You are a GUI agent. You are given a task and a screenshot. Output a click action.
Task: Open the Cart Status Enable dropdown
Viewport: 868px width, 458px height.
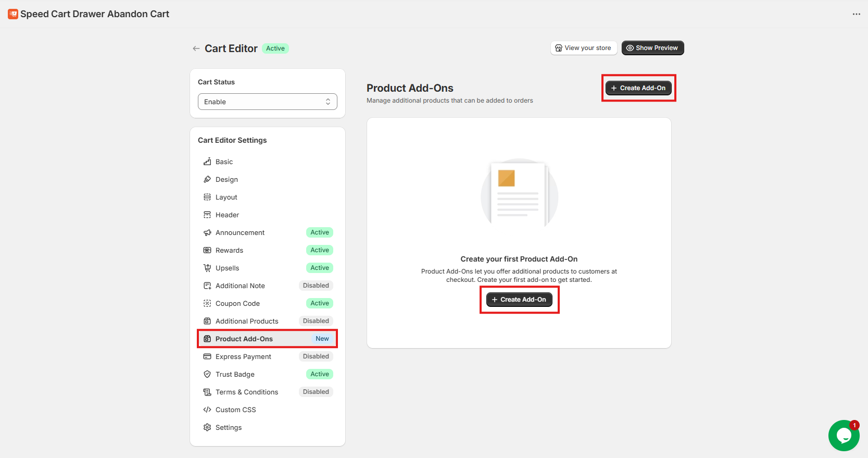pos(267,102)
